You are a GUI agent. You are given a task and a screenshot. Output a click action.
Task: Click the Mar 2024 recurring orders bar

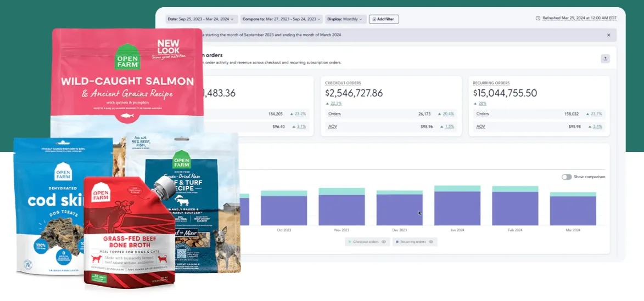point(573,211)
